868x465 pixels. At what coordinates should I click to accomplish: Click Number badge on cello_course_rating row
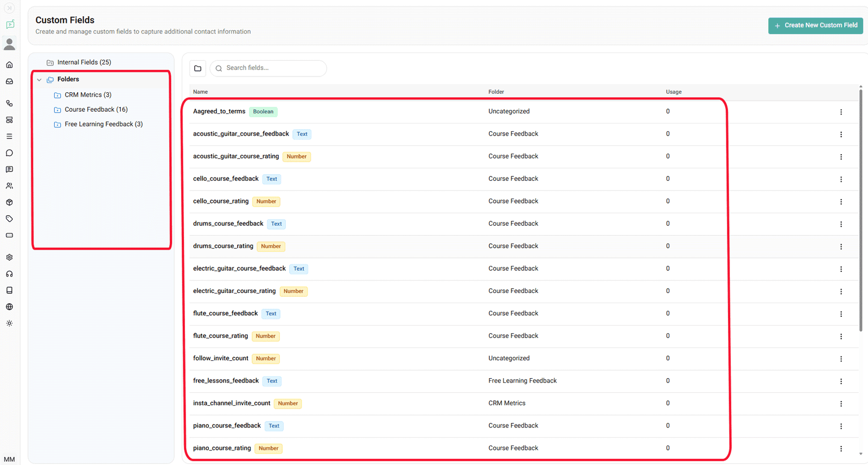pyautogui.click(x=266, y=201)
